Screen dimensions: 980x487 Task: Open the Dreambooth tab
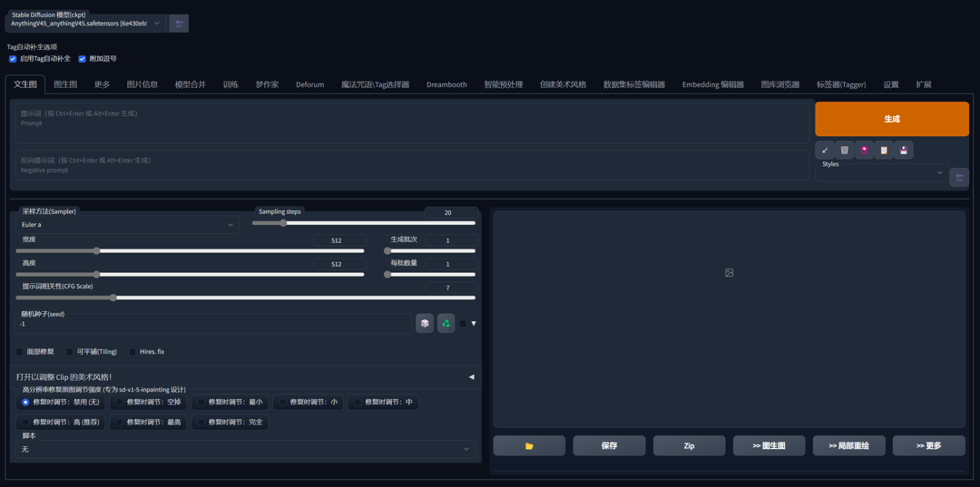pos(446,85)
